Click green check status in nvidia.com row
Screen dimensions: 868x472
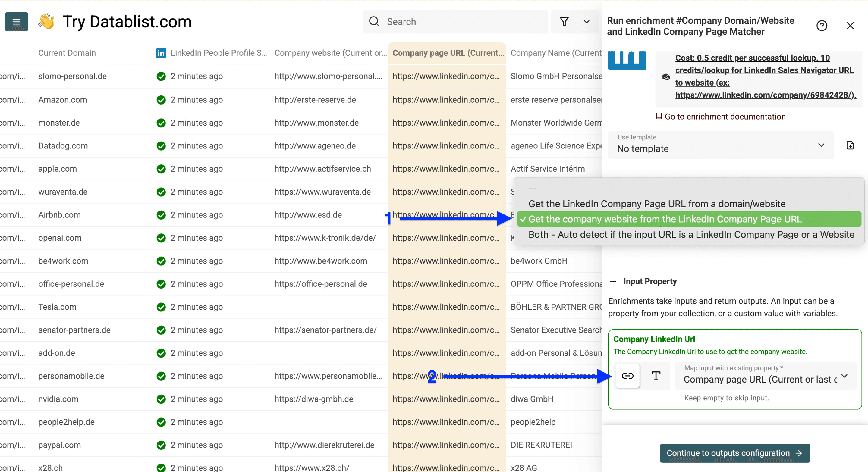[161, 399]
